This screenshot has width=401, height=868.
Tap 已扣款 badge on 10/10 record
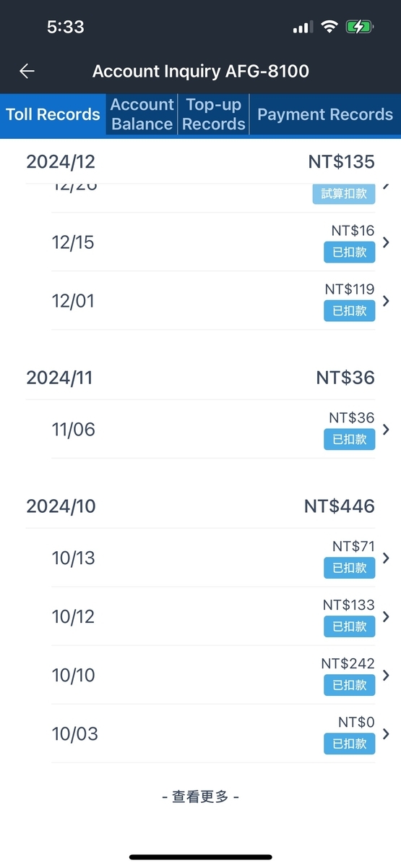350,685
